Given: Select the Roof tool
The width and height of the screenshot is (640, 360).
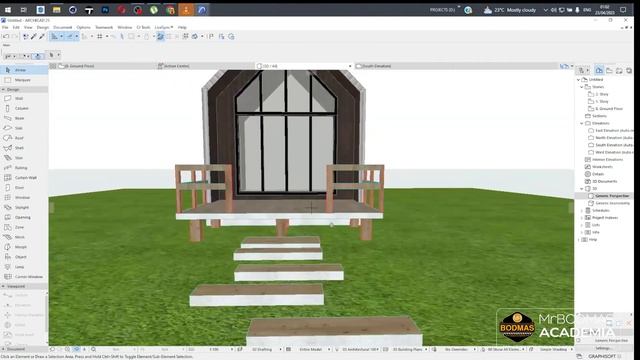Looking at the screenshot, I should [24, 138].
